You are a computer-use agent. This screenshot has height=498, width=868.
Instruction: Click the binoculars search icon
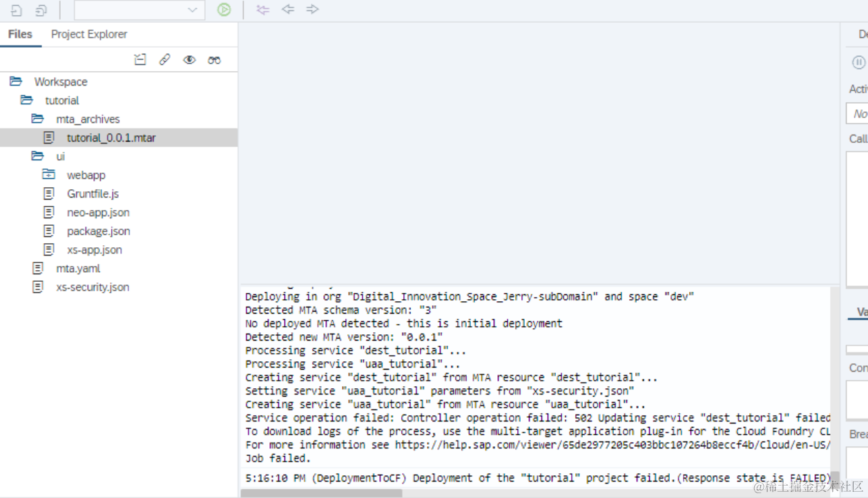pyautogui.click(x=214, y=60)
